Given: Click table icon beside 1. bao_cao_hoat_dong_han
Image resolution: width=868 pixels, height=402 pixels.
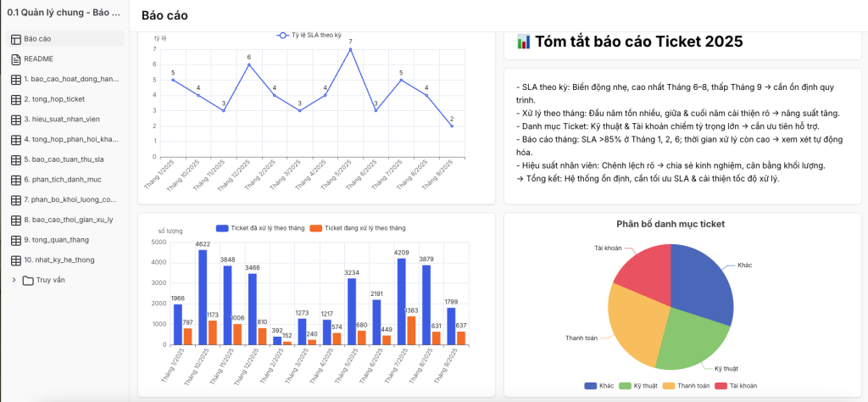Looking at the screenshot, I should tap(16, 79).
